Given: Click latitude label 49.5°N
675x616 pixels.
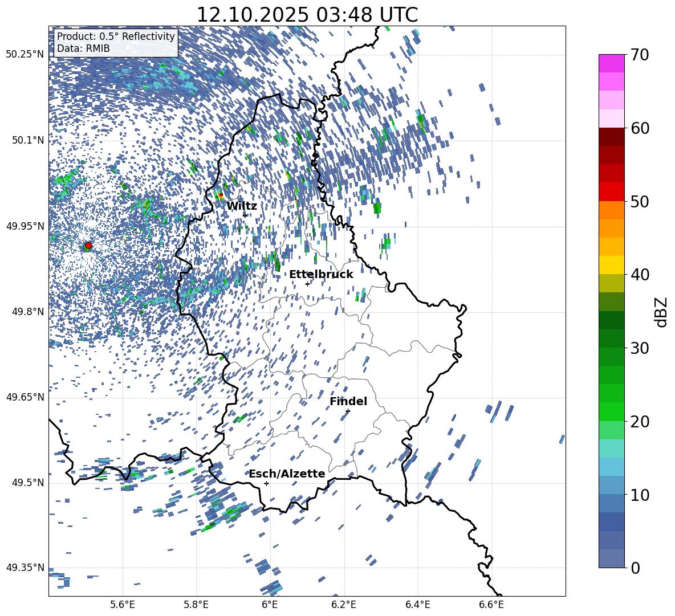Looking at the screenshot, I should point(27,483).
